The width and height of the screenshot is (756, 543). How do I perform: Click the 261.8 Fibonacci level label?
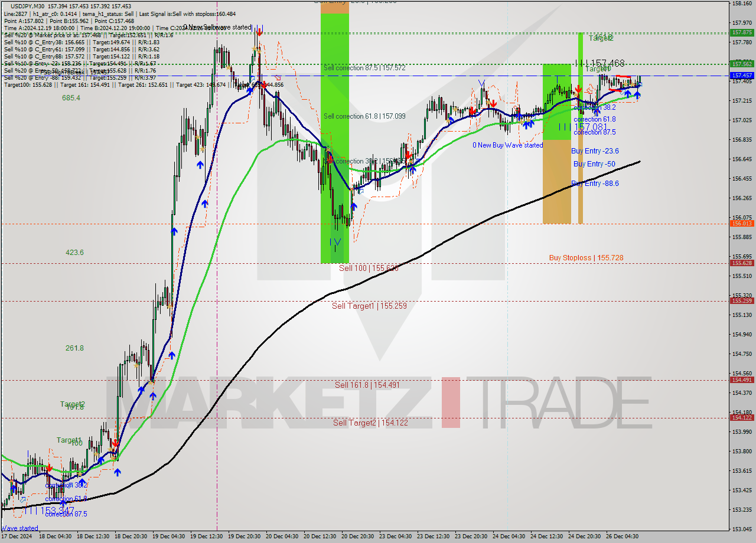point(74,348)
